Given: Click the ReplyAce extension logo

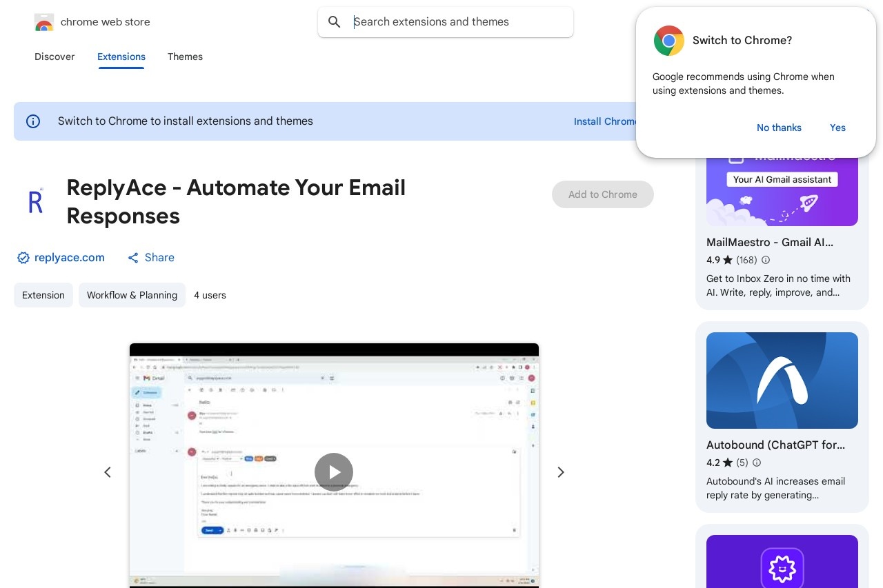Looking at the screenshot, I should 36,201.
